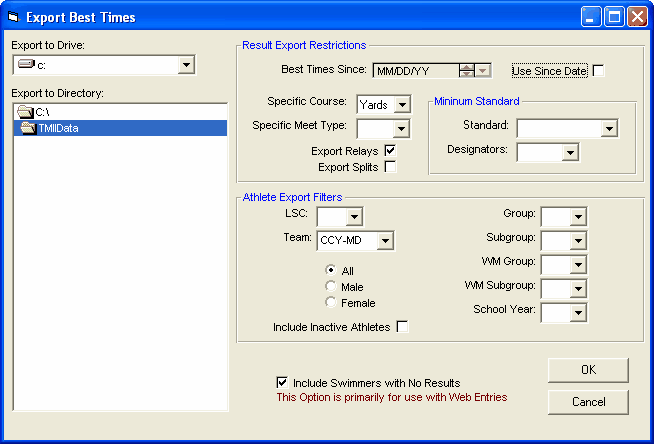Open the Export to Drive dropdown
654x444 pixels.
185,66
